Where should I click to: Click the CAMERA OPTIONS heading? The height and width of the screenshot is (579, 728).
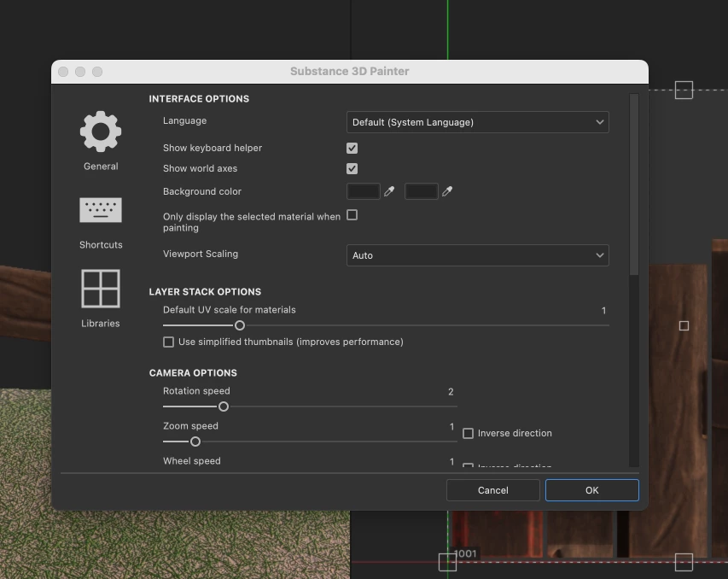pyautogui.click(x=193, y=372)
